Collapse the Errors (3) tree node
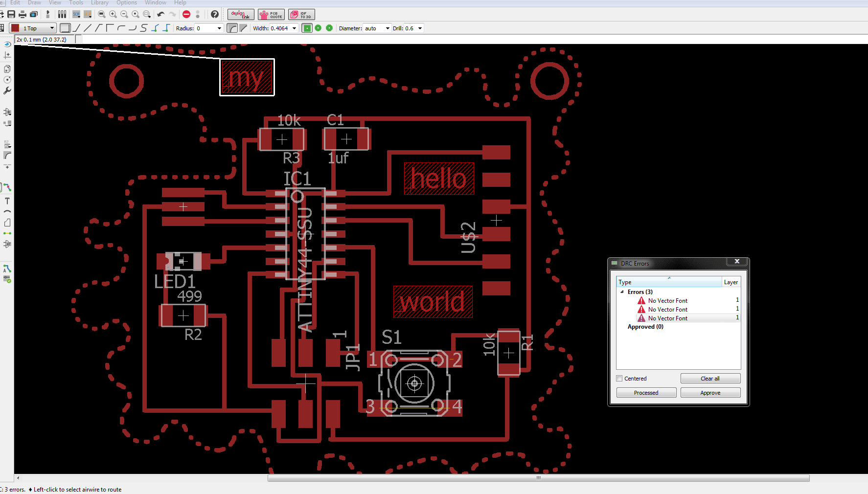The image size is (868, 494). (x=622, y=292)
